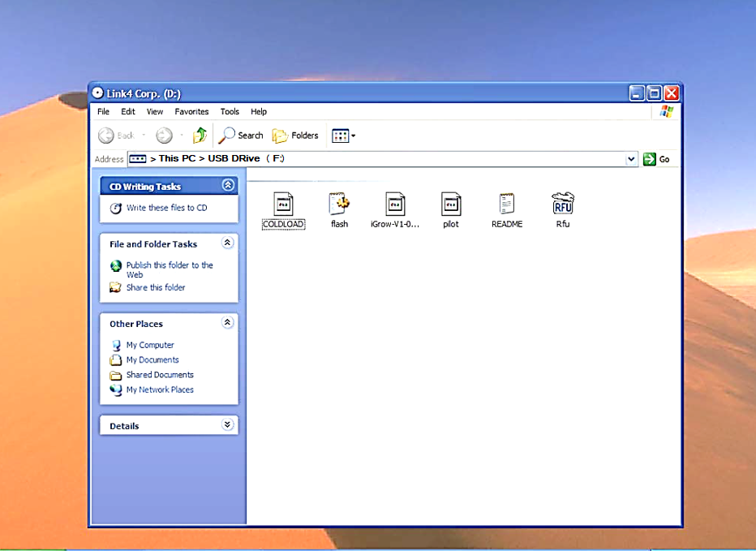Collapse the File and Folder Tasks panel
This screenshot has width=756, height=551.
227,243
